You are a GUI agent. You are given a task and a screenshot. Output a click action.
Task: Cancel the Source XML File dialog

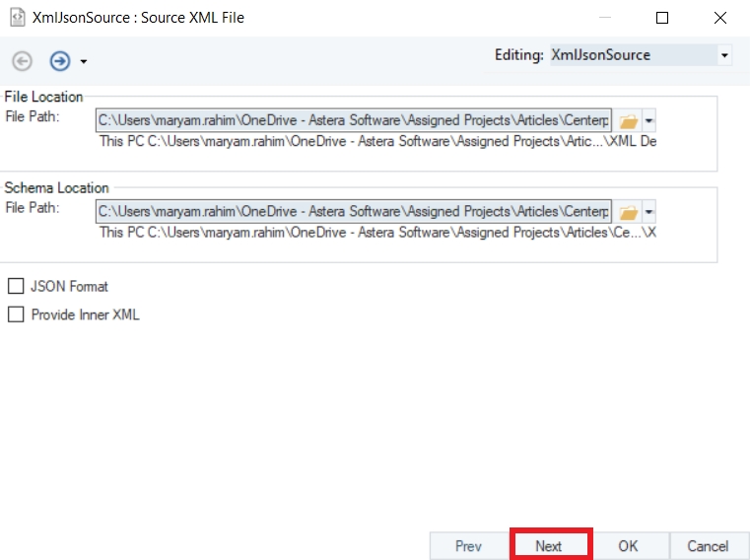(708, 545)
